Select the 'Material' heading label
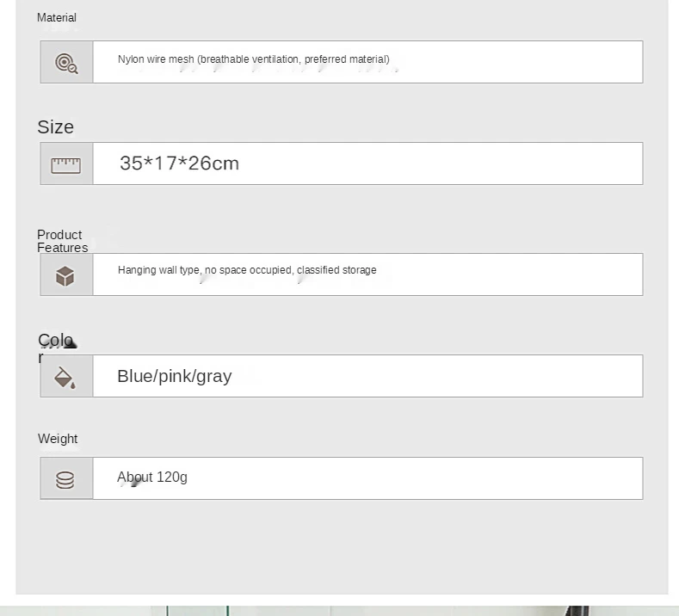The width and height of the screenshot is (679, 616). point(57,18)
